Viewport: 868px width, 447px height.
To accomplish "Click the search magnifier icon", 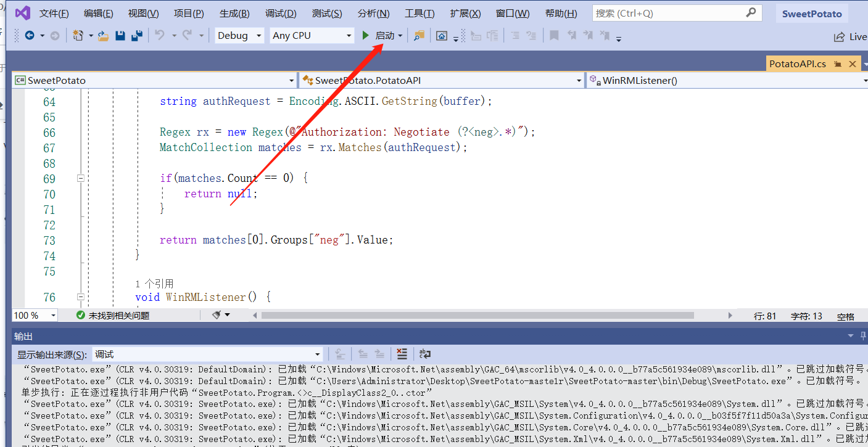I will [x=751, y=12].
